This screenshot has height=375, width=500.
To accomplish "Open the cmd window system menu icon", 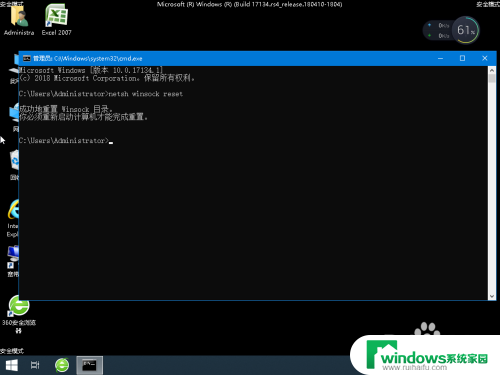I will coord(27,59).
